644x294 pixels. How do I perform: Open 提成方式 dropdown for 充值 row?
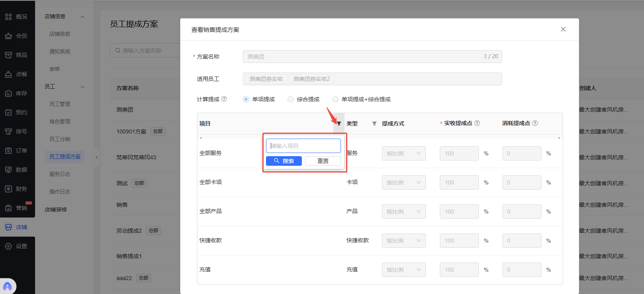pyautogui.click(x=404, y=270)
